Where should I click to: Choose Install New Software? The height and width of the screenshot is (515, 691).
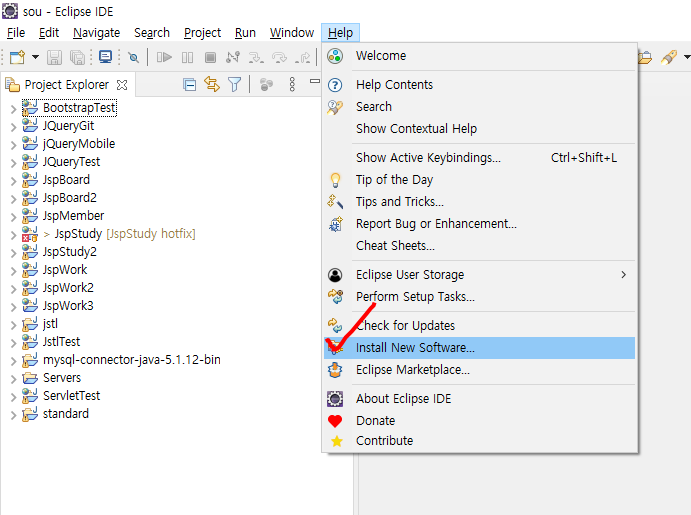pos(479,348)
